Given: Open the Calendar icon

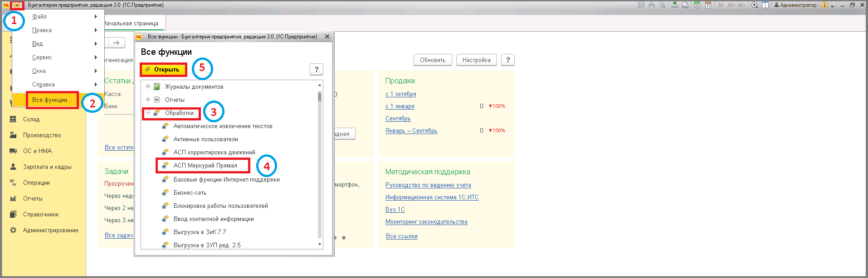Looking at the screenshot, I should click(708, 5).
